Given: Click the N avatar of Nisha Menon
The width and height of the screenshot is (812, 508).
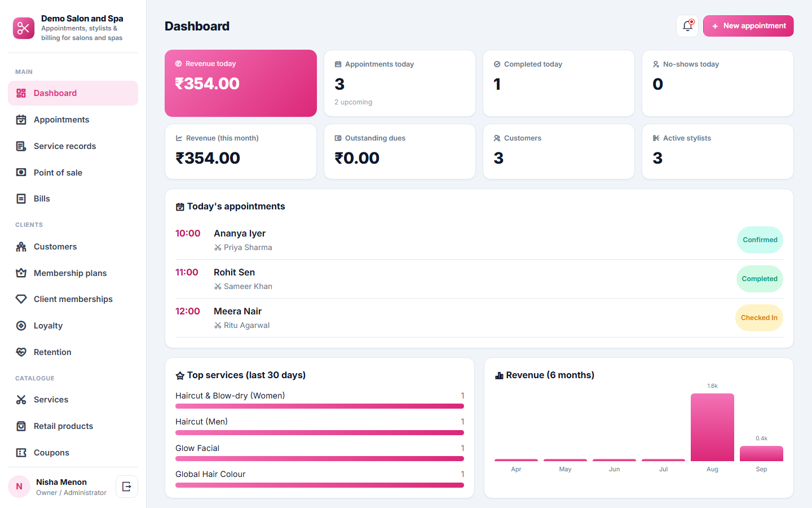Looking at the screenshot, I should 19,487.
